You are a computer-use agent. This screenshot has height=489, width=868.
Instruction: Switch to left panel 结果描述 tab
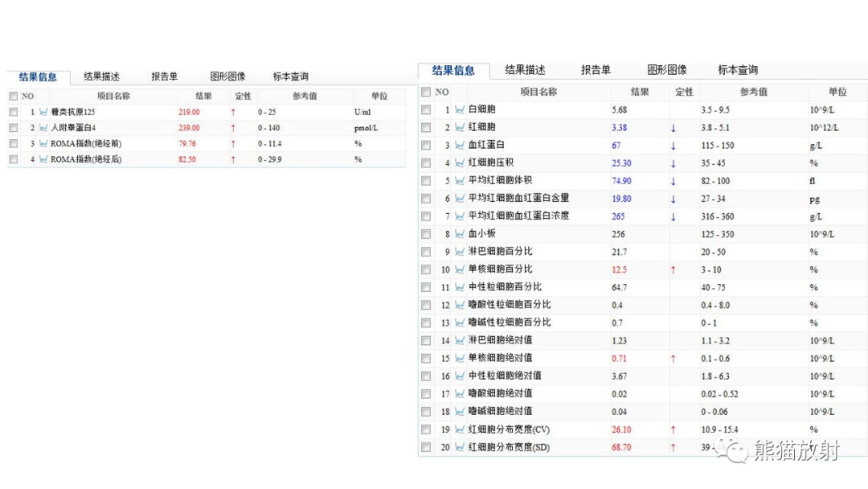click(x=101, y=76)
